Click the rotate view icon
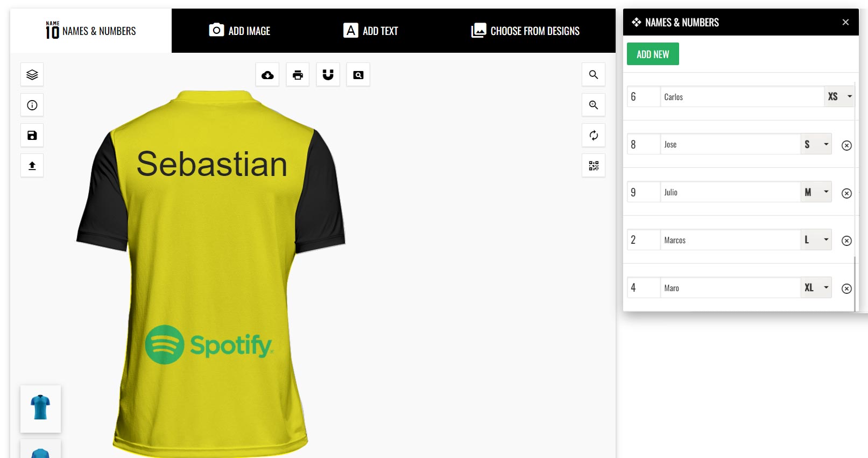The width and height of the screenshot is (868, 458). click(x=594, y=136)
